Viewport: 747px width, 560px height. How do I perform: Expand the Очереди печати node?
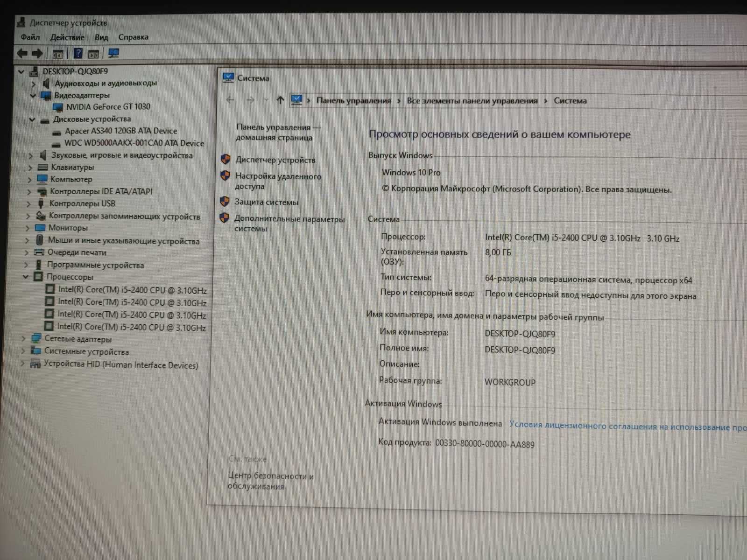27,252
